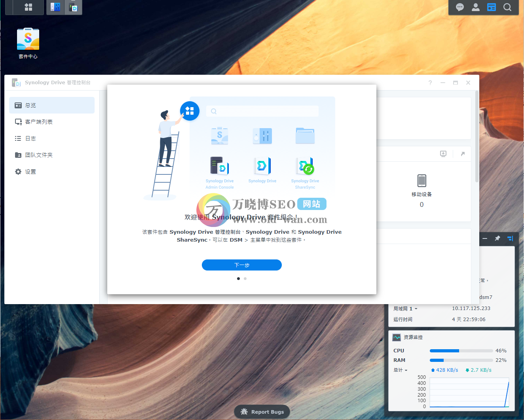
Task: Open Settings section in Drive sidebar
Action: click(52, 172)
